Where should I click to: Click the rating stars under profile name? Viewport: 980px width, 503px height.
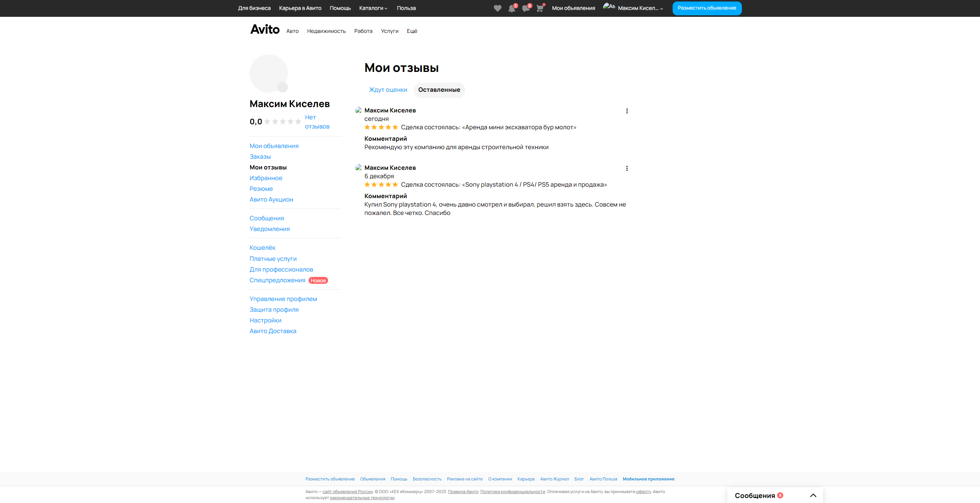[283, 122]
